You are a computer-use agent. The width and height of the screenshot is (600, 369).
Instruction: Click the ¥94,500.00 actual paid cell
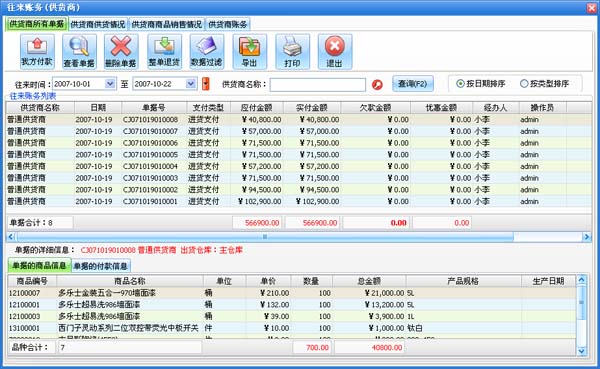(312, 189)
